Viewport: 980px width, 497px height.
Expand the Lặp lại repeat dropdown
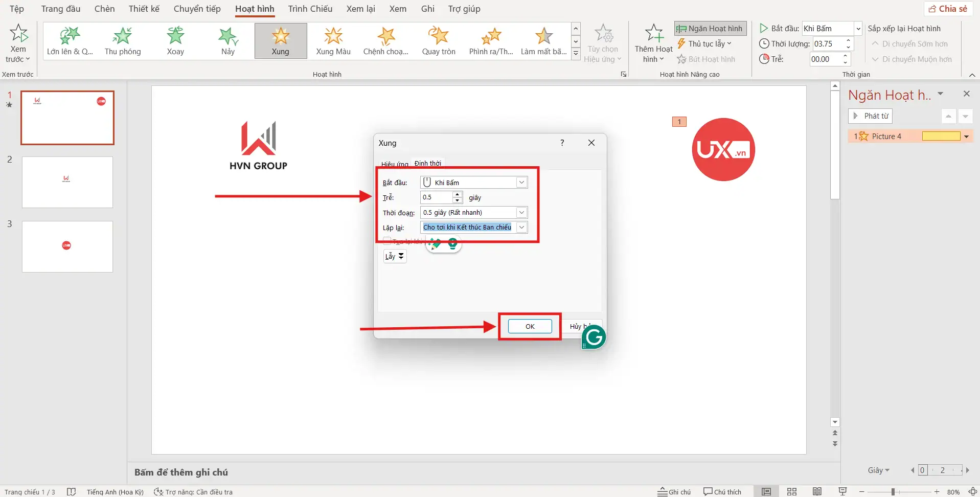pos(521,228)
